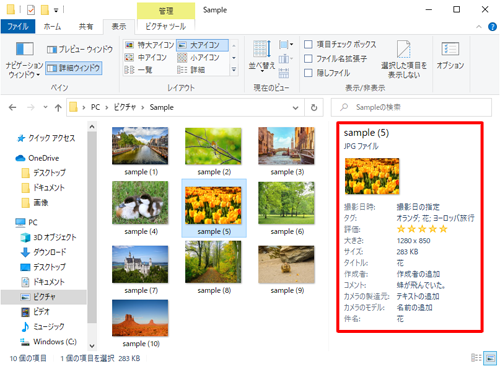This screenshot has width=500, height=366.
Task: Click PC in the address bar
Action: [95, 107]
